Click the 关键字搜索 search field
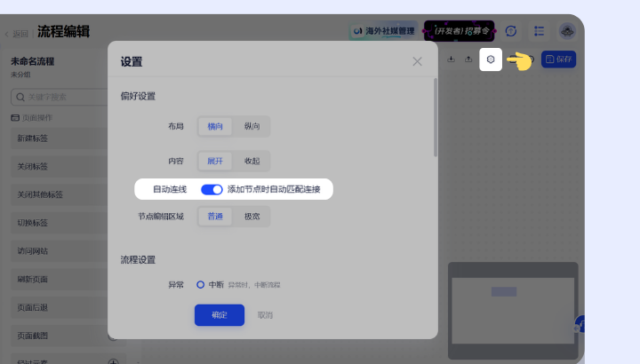Image resolution: width=640 pixels, height=364 pixels. tap(61, 97)
